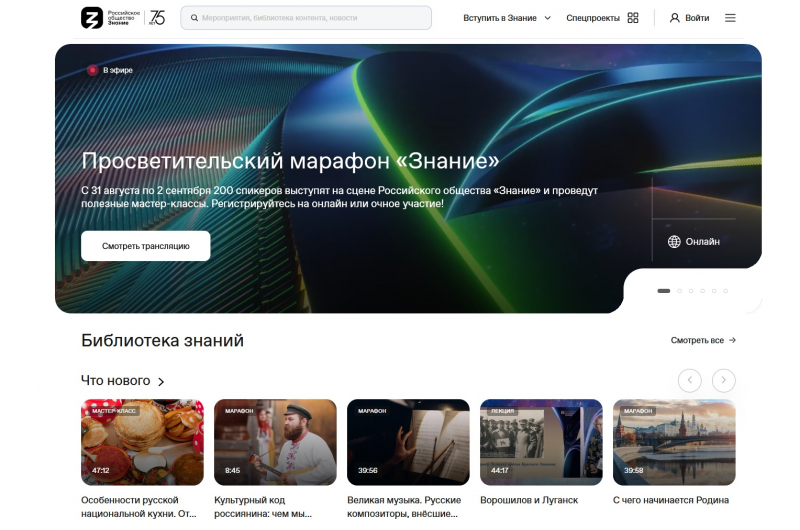The width and height of the screenshot is (800, 530).
Task: Switch to the fifth carousel slide dot
Action: [x=714, y=291]
